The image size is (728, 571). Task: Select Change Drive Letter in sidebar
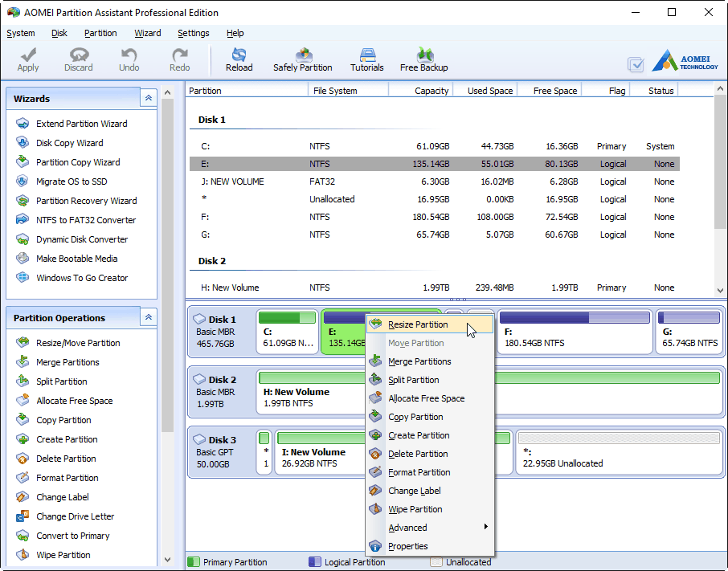point(75,516)
